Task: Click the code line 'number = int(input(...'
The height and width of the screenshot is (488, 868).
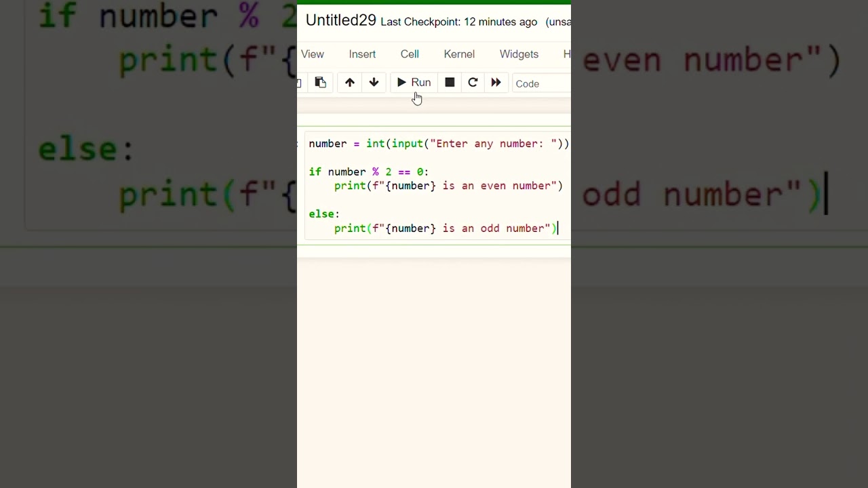Action: [x=439, y=144]
